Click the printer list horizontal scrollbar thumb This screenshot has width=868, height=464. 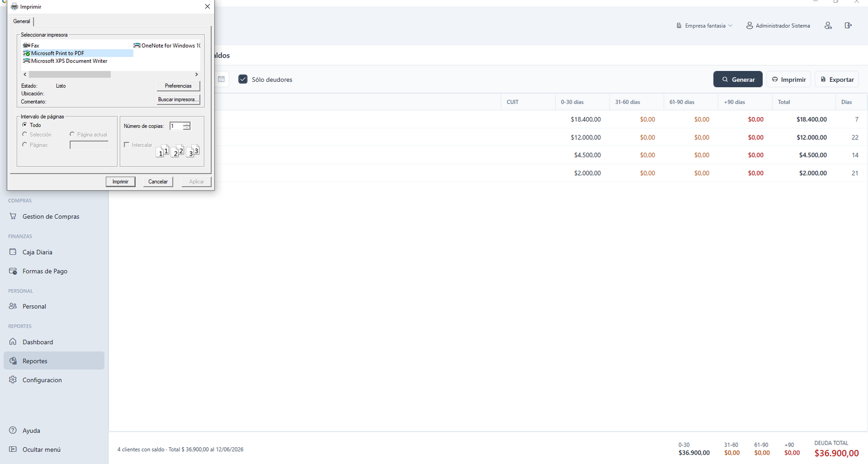[70, 74]
